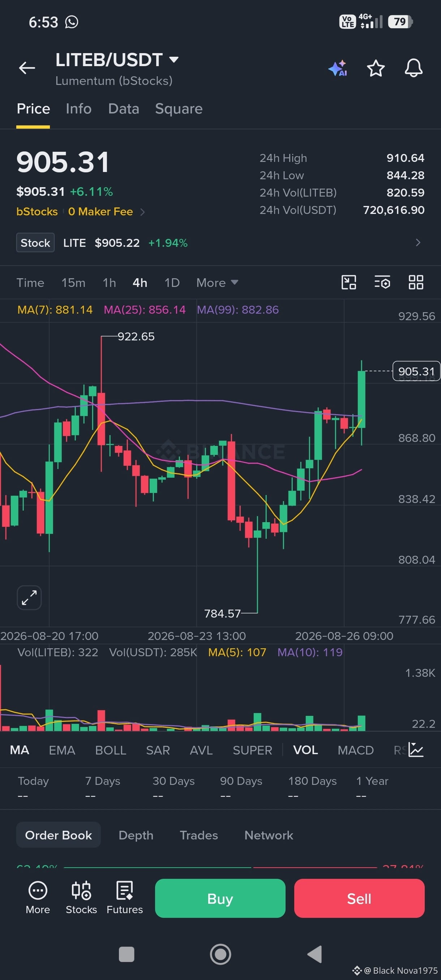This screenshot has width=441, height=980.
Task: Toggle the MACD sub-indicator
Action: [x=355, y=750]
